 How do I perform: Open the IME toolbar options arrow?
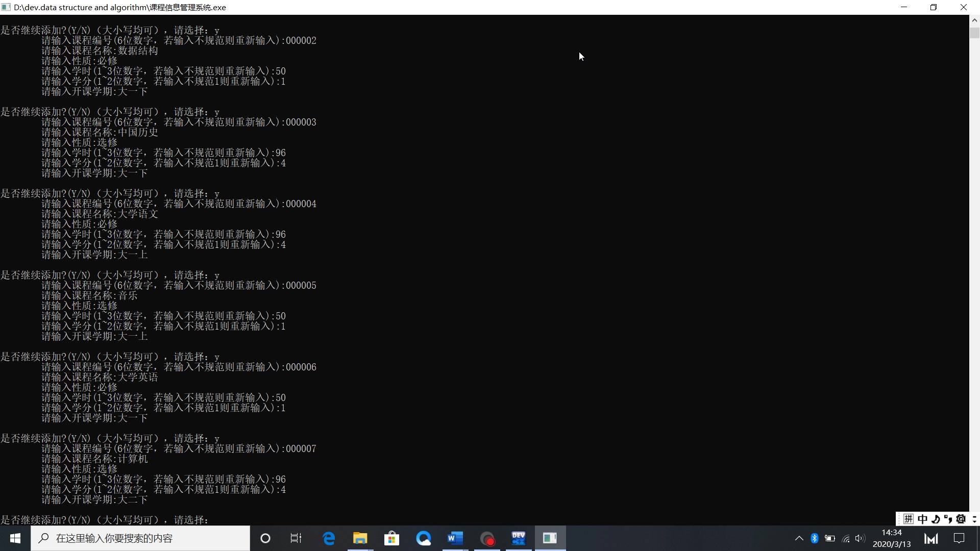coord(974,519)
